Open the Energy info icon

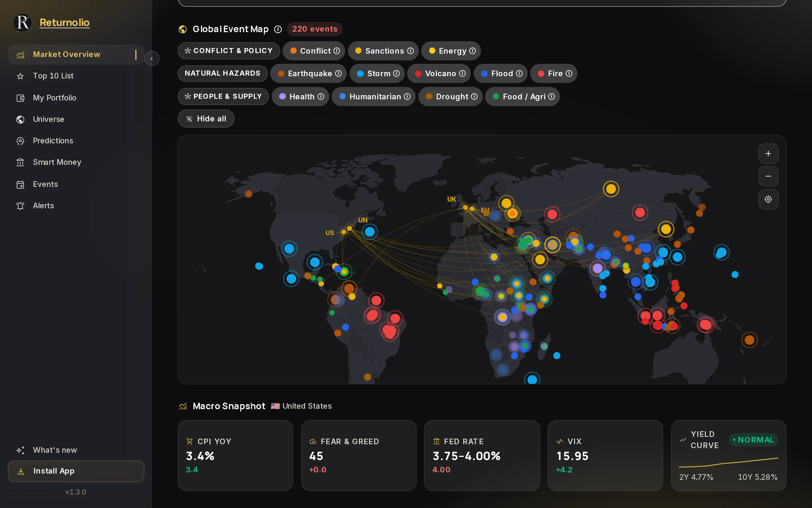[x=473, y=51]
